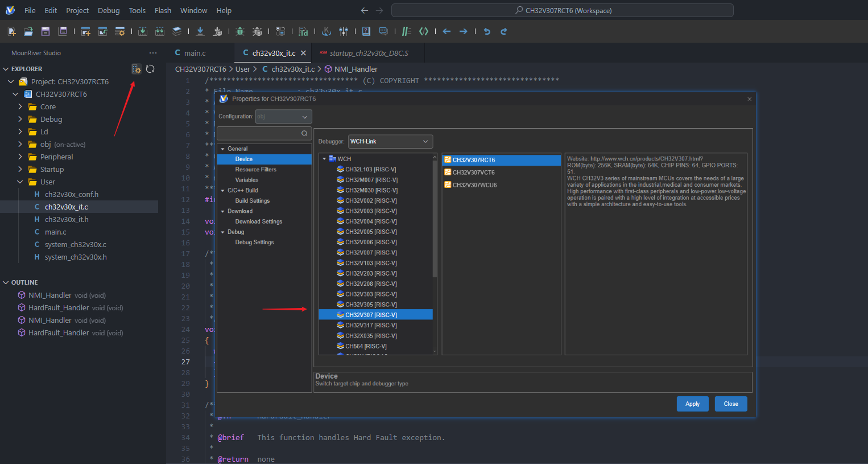Collapse the WCH device tree node

(x=324, y=159)
